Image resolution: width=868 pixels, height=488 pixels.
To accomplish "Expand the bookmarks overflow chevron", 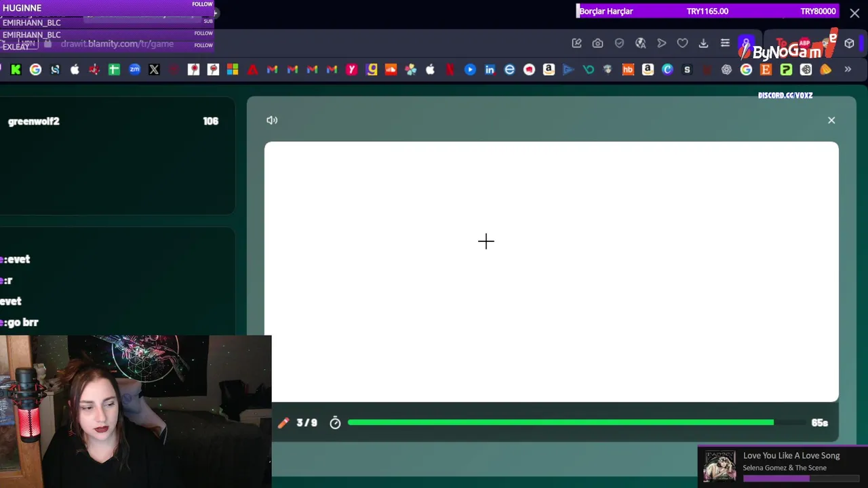I will tap(848, 69).
